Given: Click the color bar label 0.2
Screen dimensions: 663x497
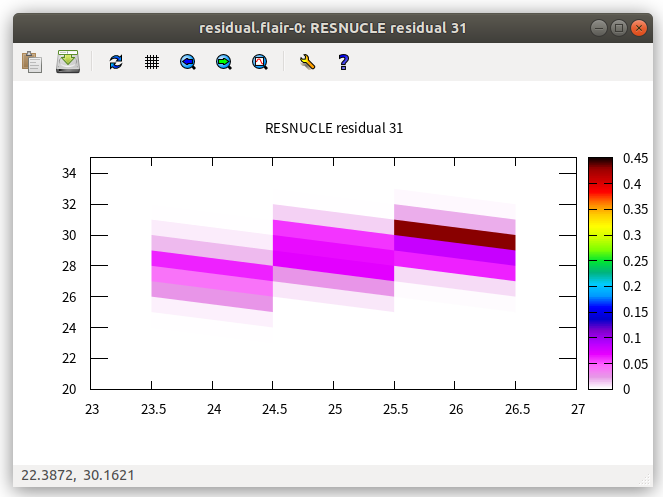Looking at the screenshot, I should pos(632,286).
